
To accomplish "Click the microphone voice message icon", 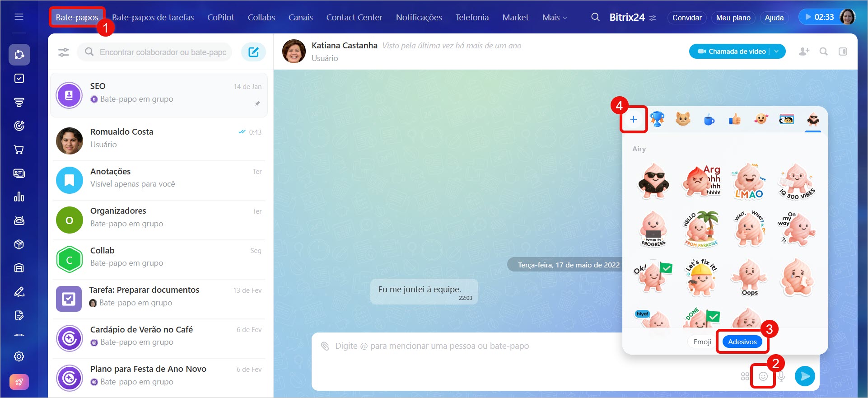I will 781,376.
